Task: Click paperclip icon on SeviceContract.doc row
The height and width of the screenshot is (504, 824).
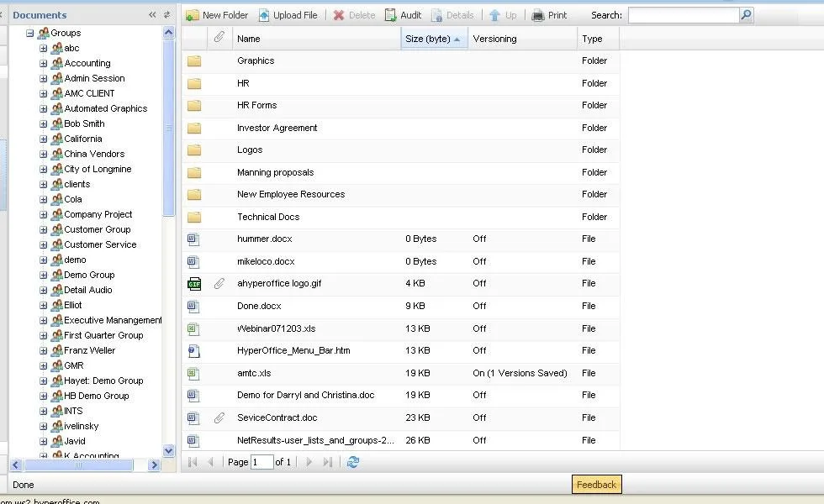Action: pyautogui.click(x=219, y=418)
